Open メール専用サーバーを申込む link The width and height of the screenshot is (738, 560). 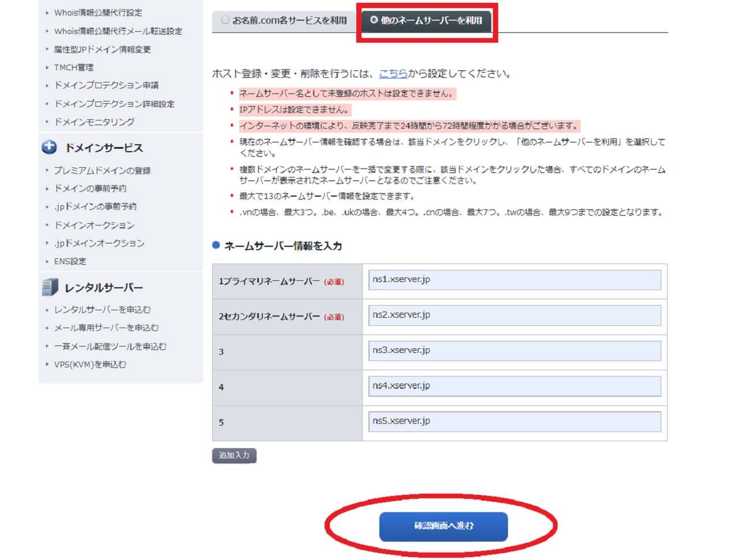pos(106,328)
